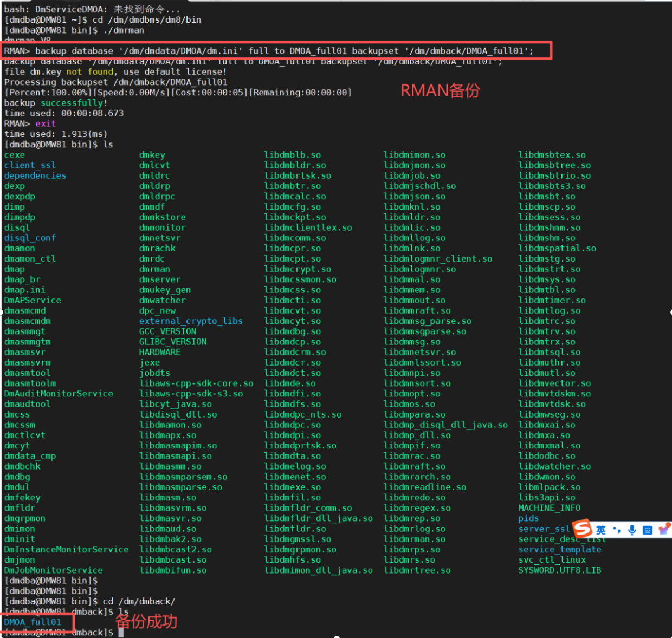The image size is (672, 638).
Task: Click the 'time used: 00:00:08.673' line
Action: pos(64,113)
